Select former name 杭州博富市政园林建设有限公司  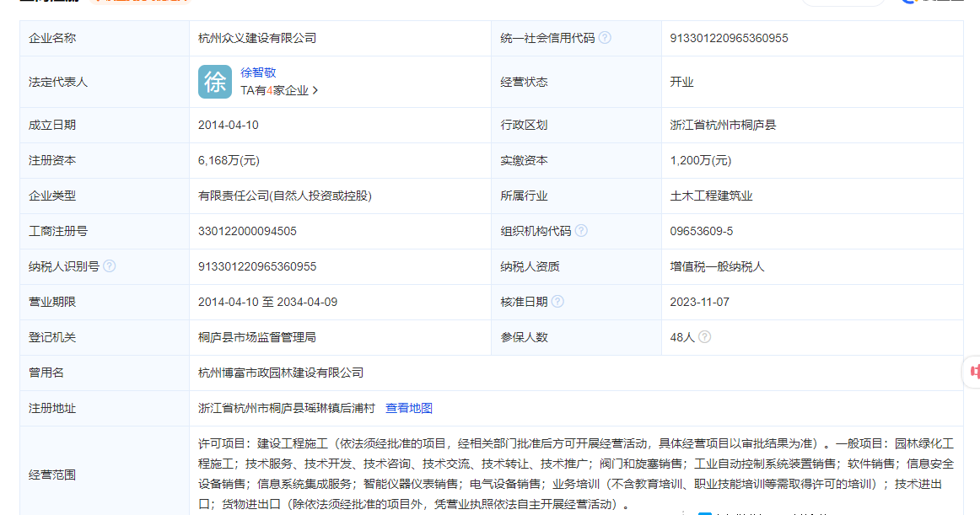[x=281, y=373]
